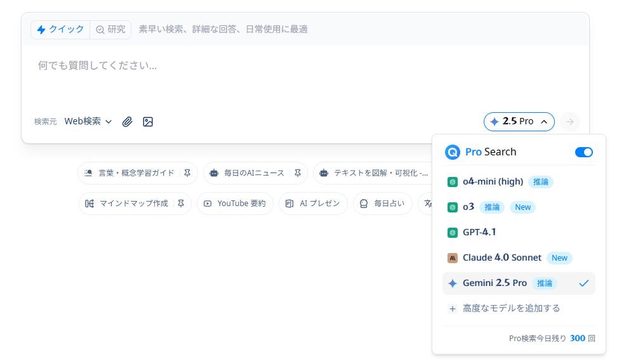Click the 素早い検索、詳細な回答 description text

pos(223,29)
